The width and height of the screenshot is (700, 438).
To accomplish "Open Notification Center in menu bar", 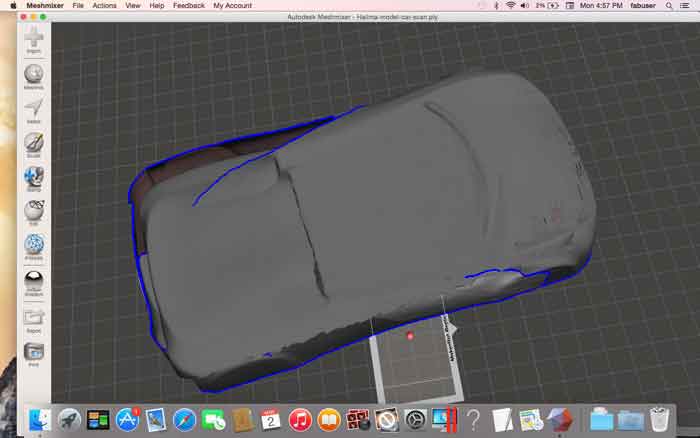I will [684, 5].
